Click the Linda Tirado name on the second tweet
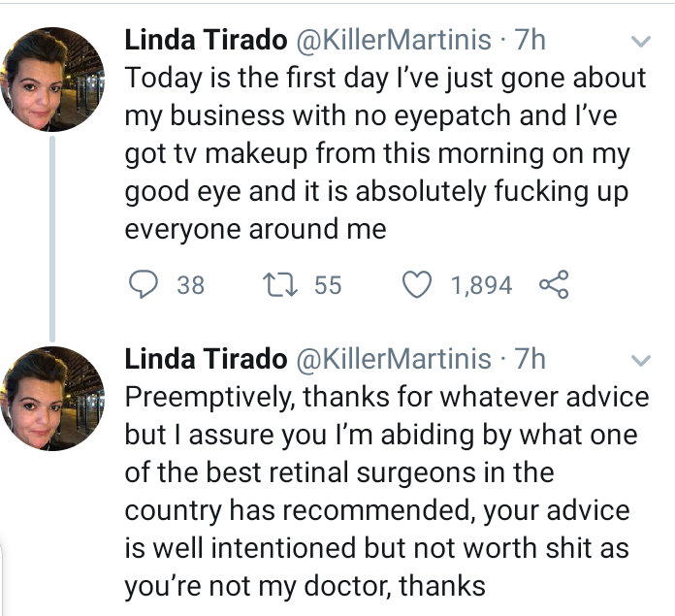Viewport: 675px width, 616px height. pyautogui.click(x=206, y=359)
